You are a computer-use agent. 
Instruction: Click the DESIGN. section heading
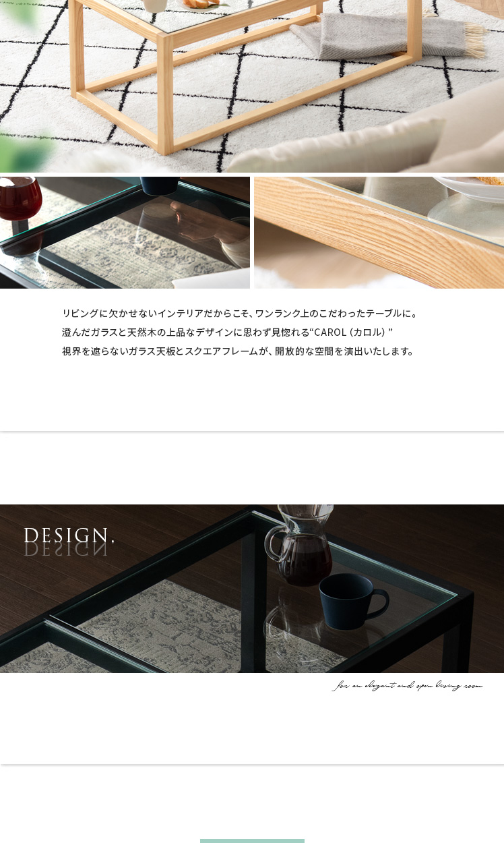(69, 535)
